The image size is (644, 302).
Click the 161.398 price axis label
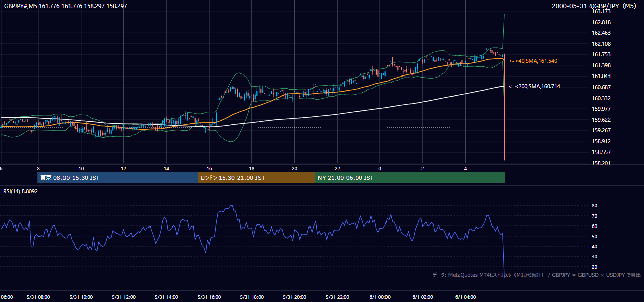coord(601,65)
